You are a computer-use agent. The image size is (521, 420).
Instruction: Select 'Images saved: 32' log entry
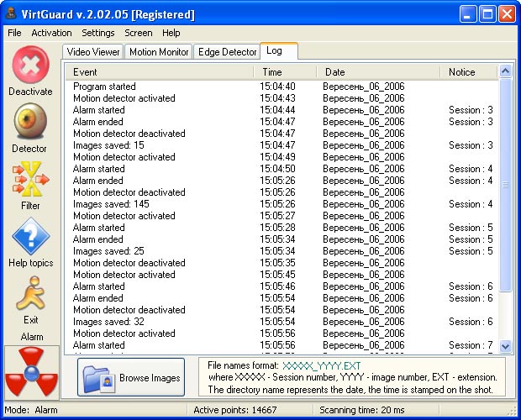282,322
